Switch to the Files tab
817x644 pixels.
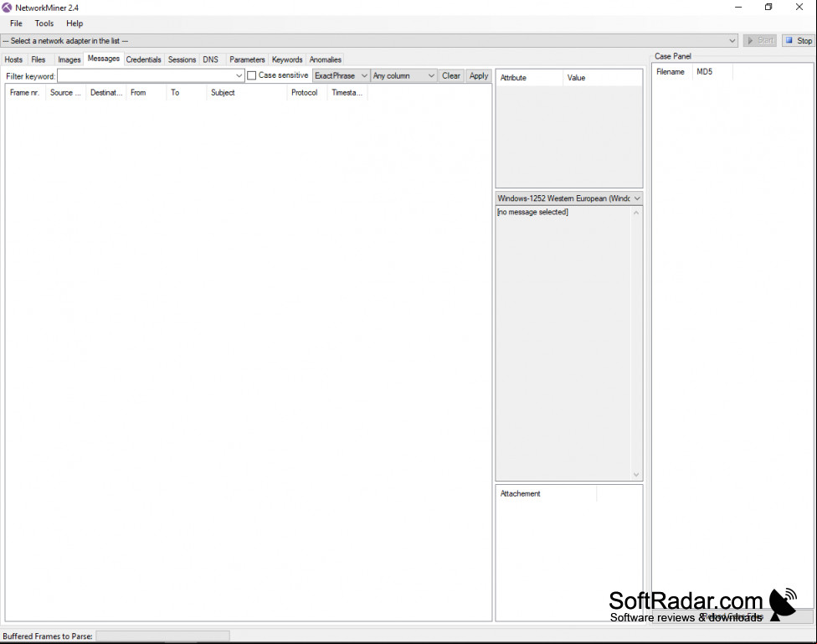pos(38,59)
